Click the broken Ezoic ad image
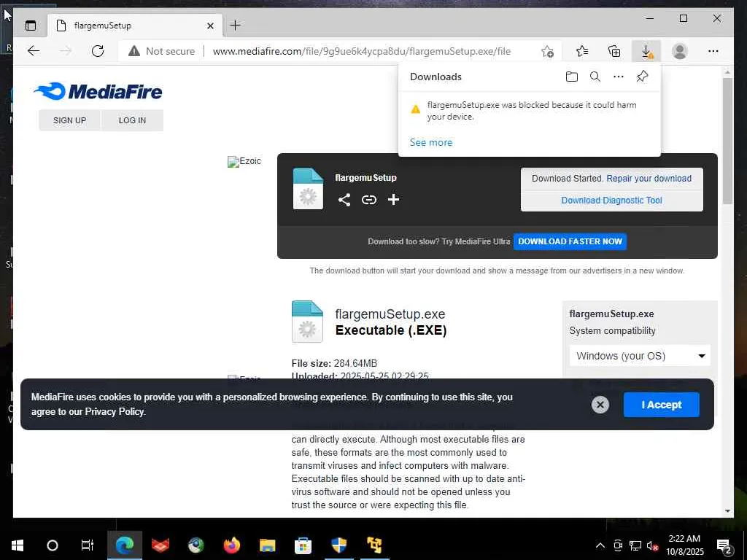The image size is (747, 560). (x=244, y=161)
